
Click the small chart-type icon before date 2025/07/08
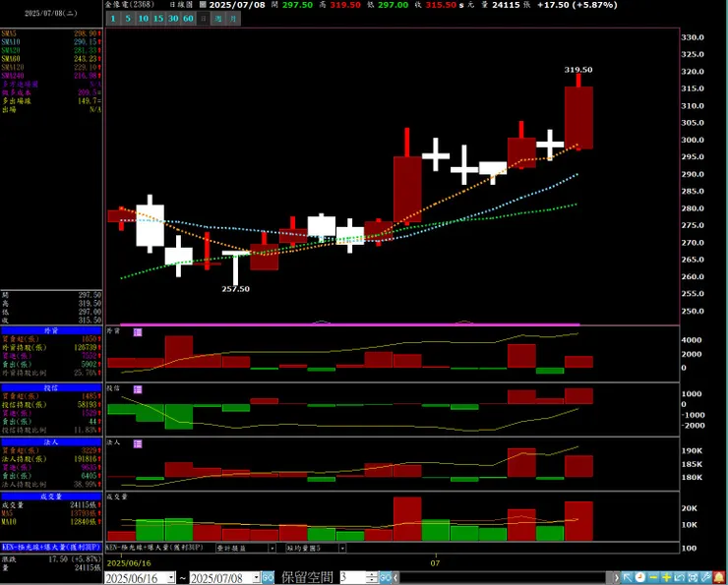pos(203,5)
